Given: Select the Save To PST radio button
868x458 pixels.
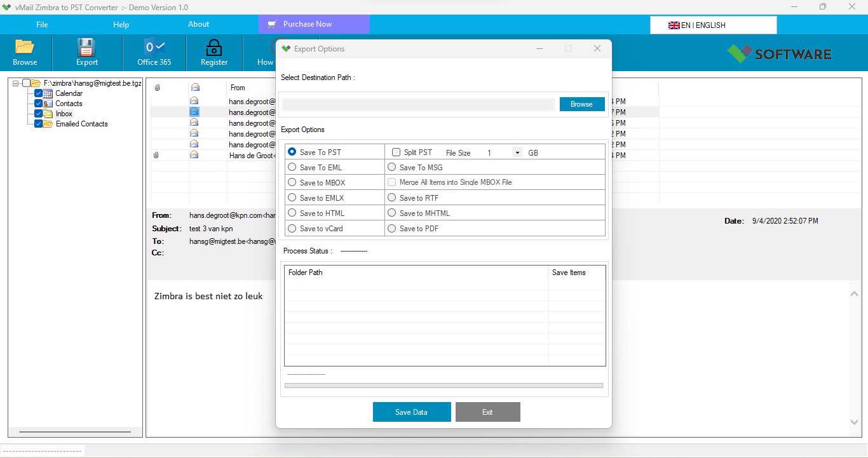Looking at the screenshot, I should 292,152.
